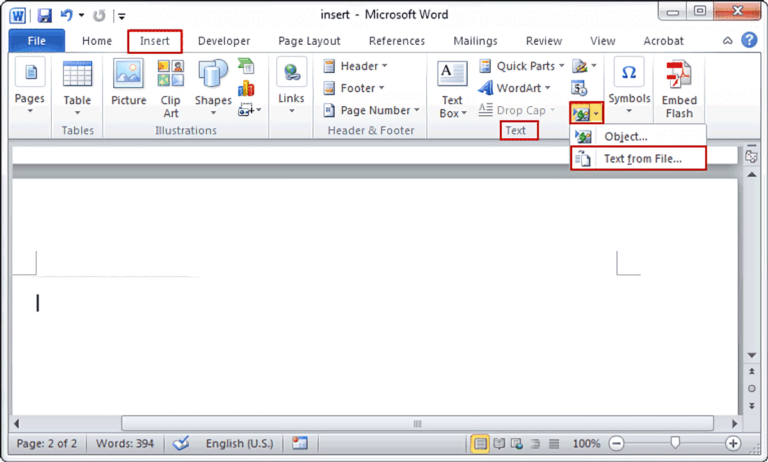Click the 'Page: 2 of 2' status indicator
Image resolution: width=768 pixels, height=462 pixels.
[x=47, y=444]
